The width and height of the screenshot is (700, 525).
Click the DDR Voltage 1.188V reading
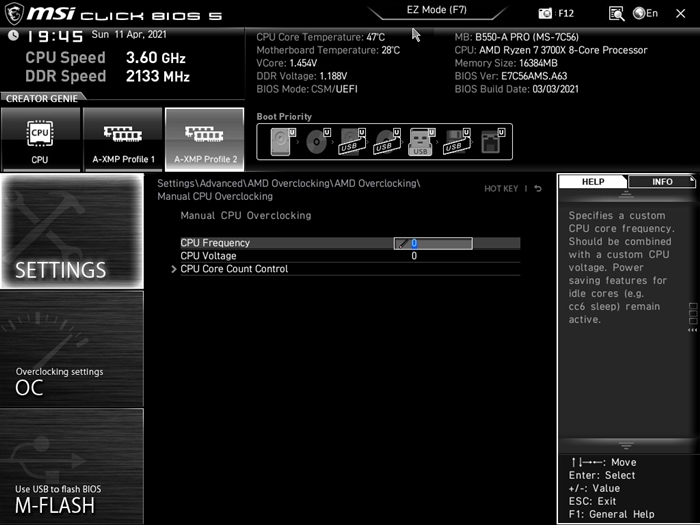[302, 76]
